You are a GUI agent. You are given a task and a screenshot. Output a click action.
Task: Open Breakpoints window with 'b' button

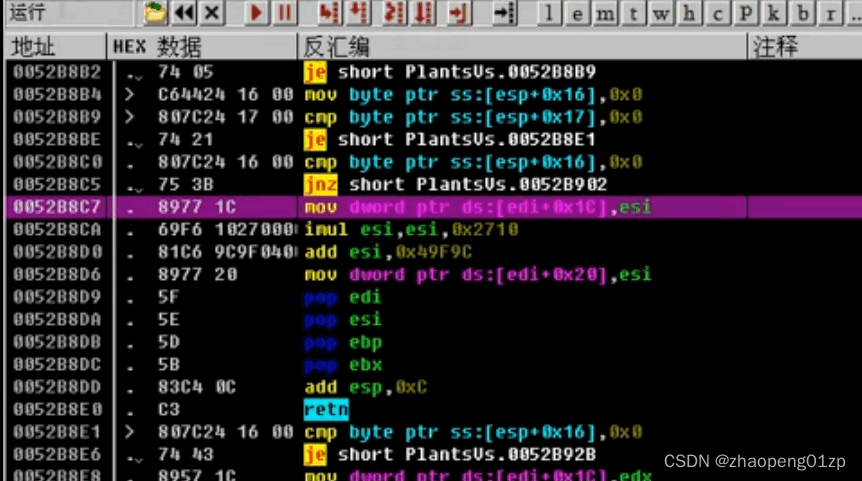(802, 13)
